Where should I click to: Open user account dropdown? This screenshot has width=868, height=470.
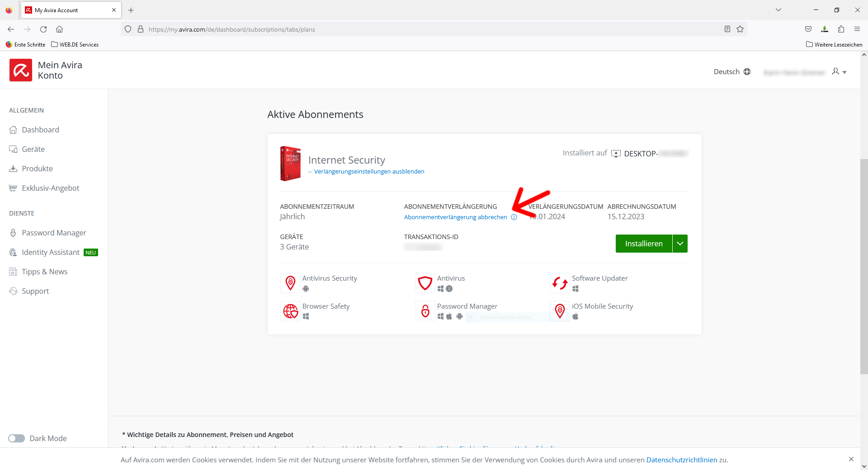coord(839,72)
